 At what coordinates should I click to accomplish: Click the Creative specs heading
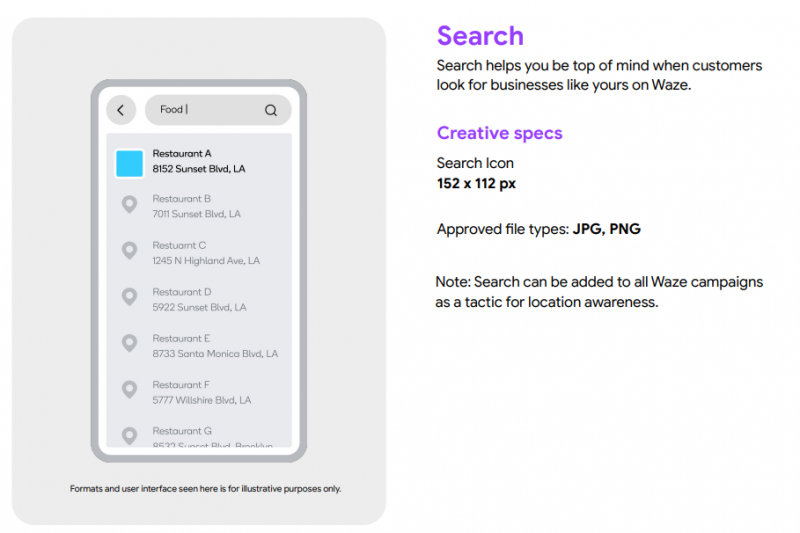coord(499,133)
